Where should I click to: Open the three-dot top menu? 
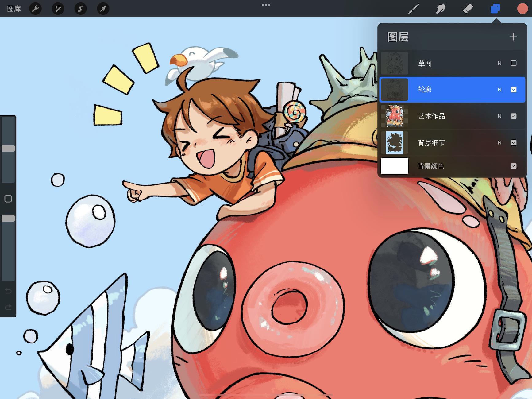tap(266, 5)
